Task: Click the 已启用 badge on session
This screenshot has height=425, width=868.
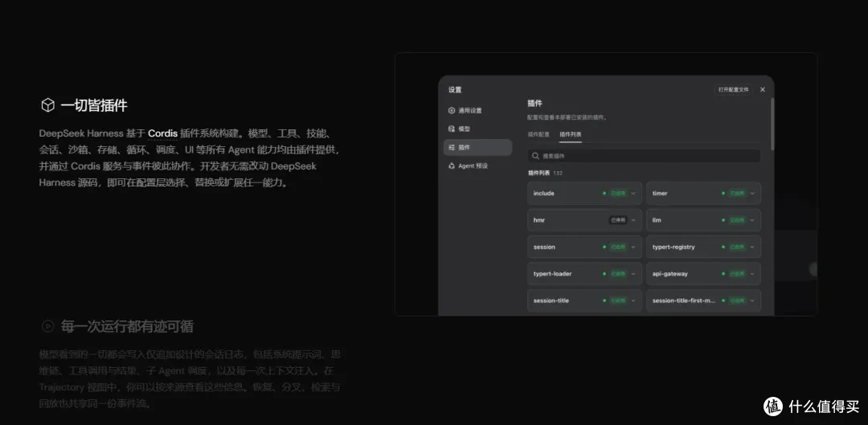Action: (618, 247)
